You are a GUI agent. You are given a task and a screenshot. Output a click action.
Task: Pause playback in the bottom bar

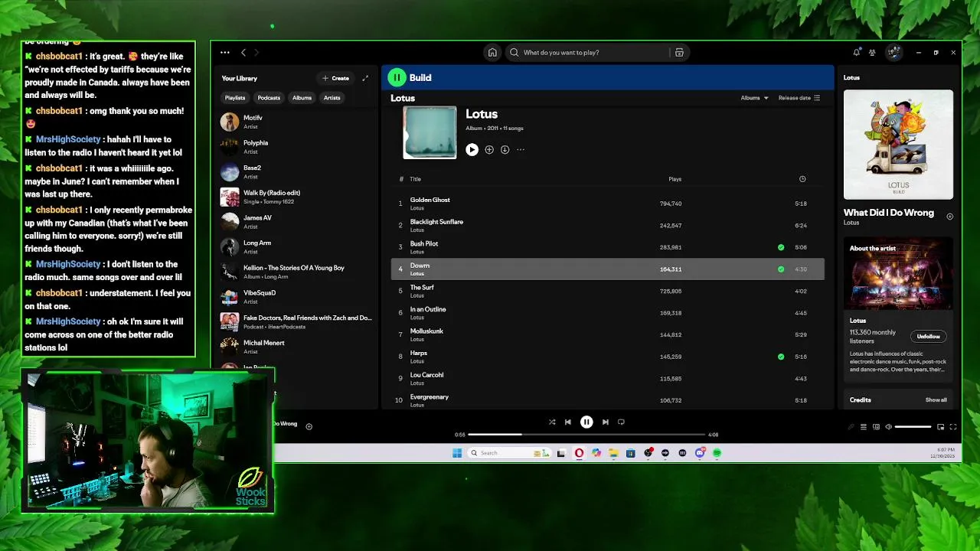tap(586, 422)
